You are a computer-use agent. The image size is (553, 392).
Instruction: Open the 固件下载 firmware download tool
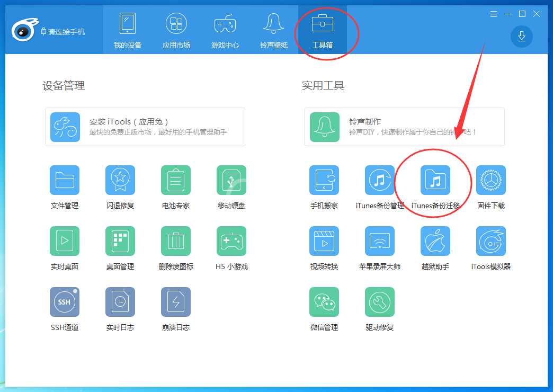point(491,180)
